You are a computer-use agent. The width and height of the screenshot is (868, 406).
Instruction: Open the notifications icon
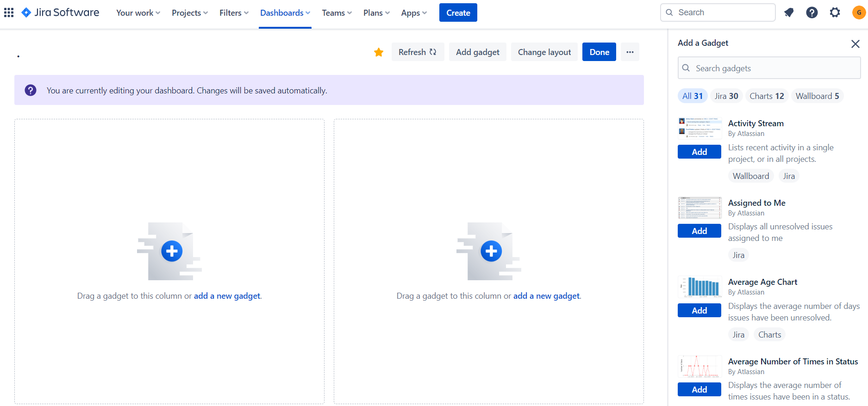pos(789,12)
